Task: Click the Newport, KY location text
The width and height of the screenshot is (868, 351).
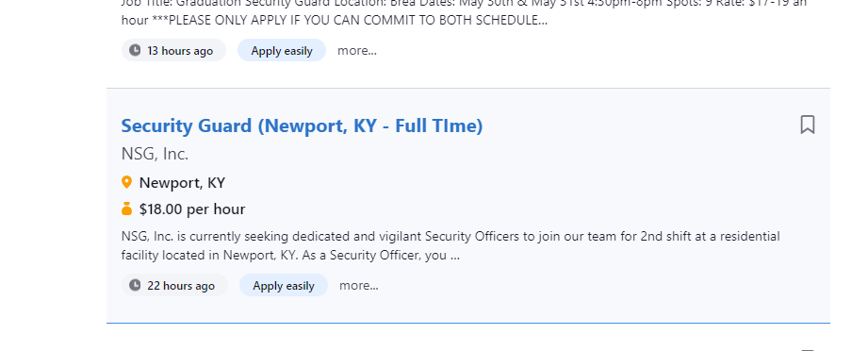Action: (182, 182)
